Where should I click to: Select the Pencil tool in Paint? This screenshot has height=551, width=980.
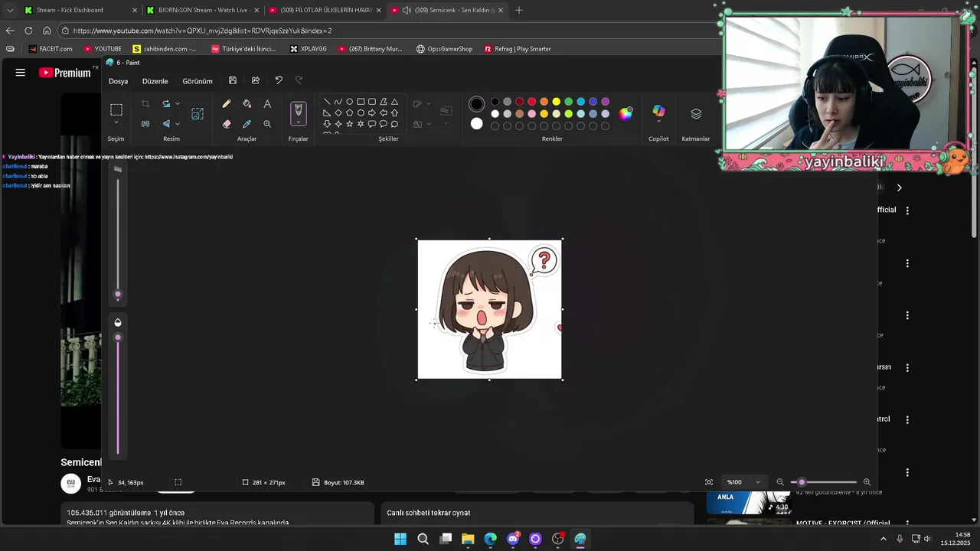coord(227,104)
